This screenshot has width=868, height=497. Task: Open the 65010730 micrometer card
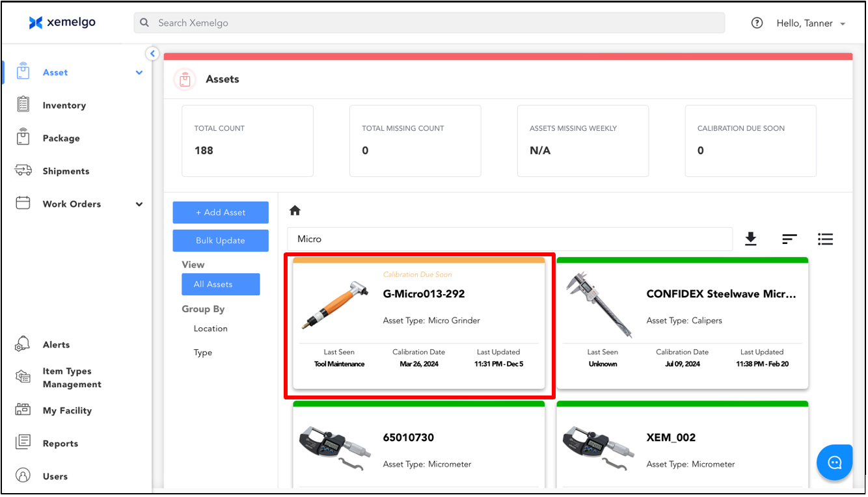[x=419, y=444]
